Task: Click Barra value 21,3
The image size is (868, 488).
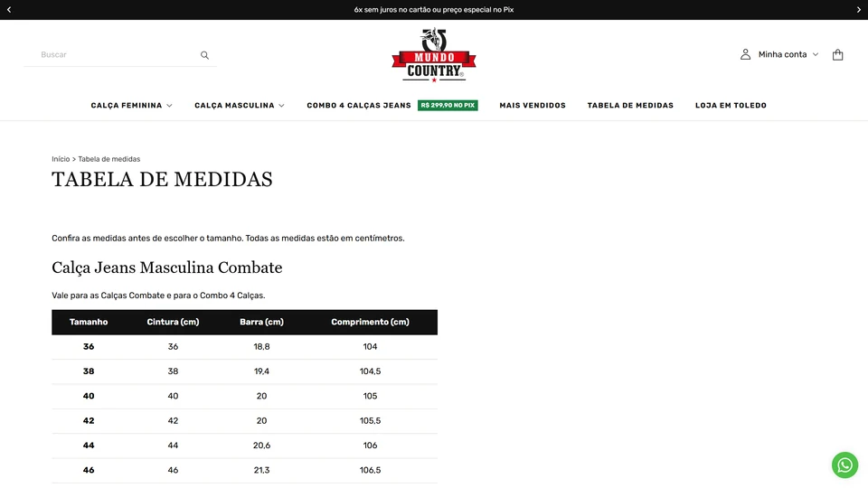Action: point(261,470)
